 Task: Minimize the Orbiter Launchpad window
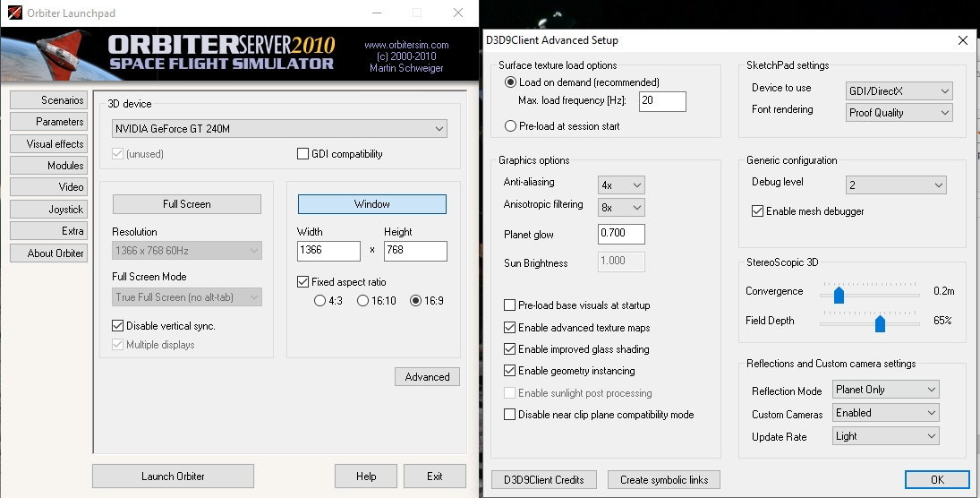click(x=376, y=13)
